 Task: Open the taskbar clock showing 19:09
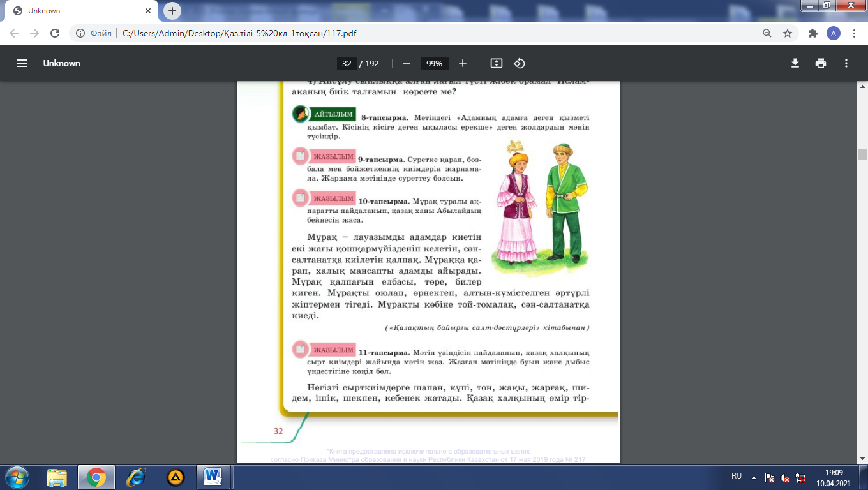point(834,477)
